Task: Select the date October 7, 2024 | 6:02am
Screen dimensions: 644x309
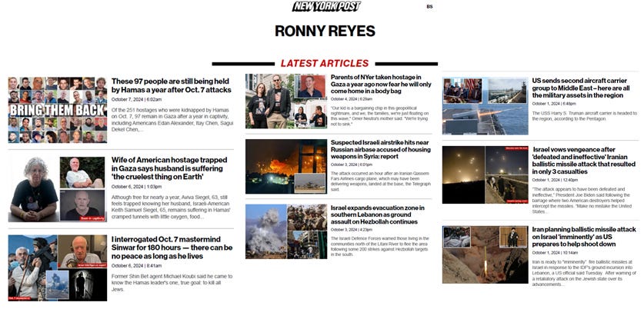Action: tap(136, 99)
